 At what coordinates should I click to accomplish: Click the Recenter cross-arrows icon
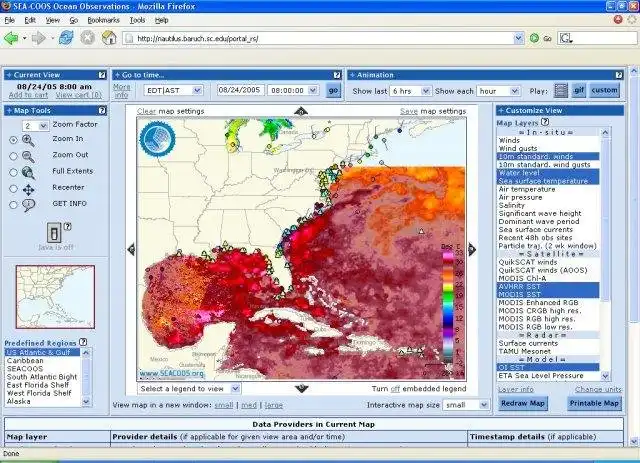pos(28,189)
